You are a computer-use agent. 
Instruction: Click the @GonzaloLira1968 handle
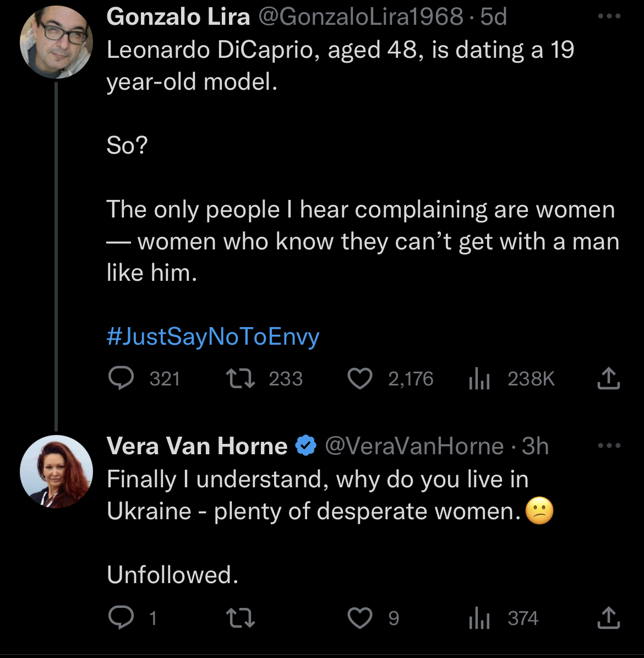(361, 17)
